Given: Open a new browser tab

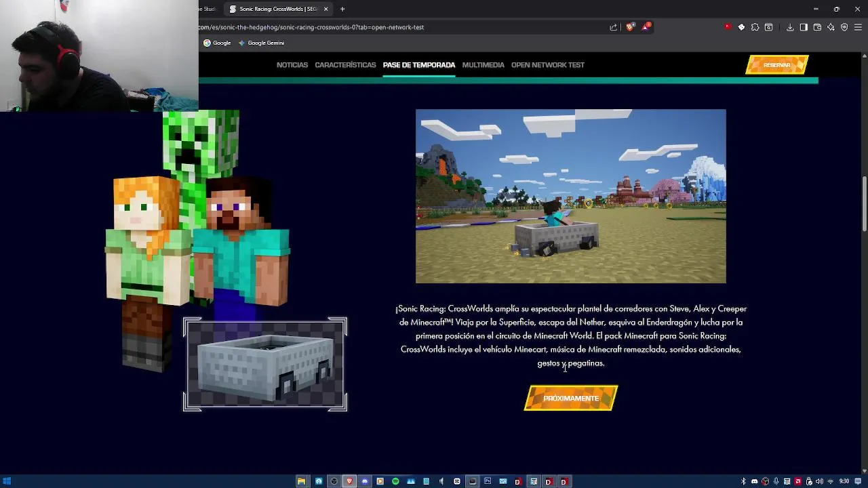Looking at the screenshot, I should point(342,9).
